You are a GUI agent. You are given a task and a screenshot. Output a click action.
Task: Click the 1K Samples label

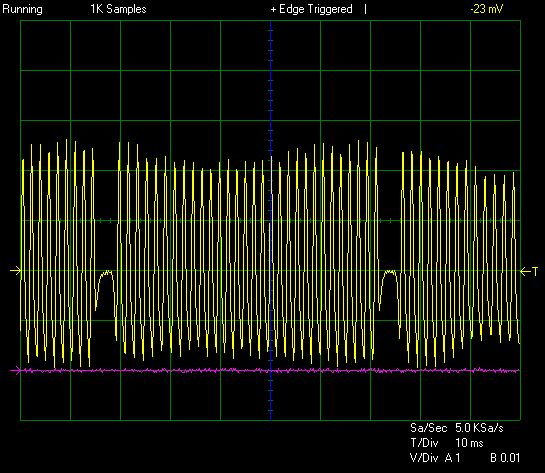point(119,9)
